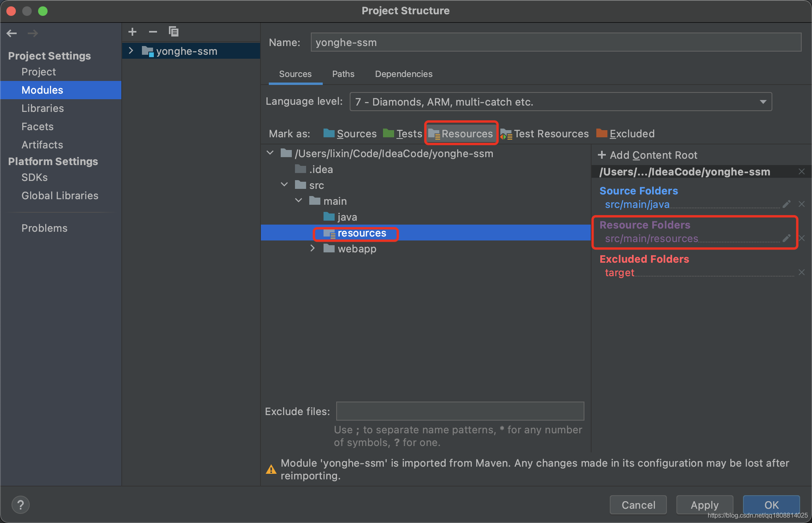Expand the main folder tree item
Screen dimensions: 812x523
point(299,201)
